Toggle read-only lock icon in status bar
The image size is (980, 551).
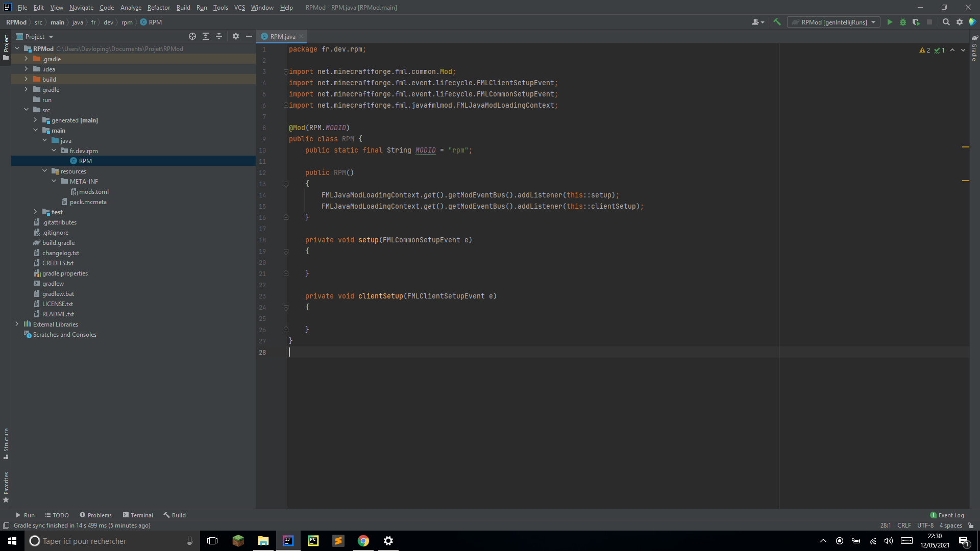(x=970, y=525)
